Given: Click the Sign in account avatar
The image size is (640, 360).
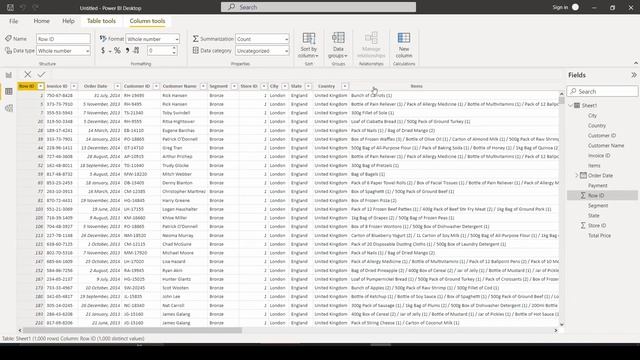Looking at the screenshot, I should point(575,7).
